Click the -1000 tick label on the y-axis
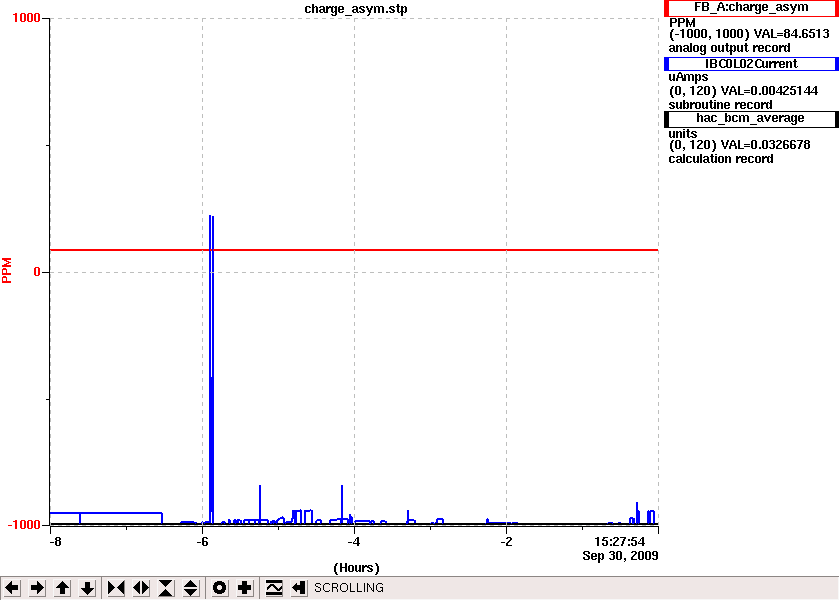 24,525
